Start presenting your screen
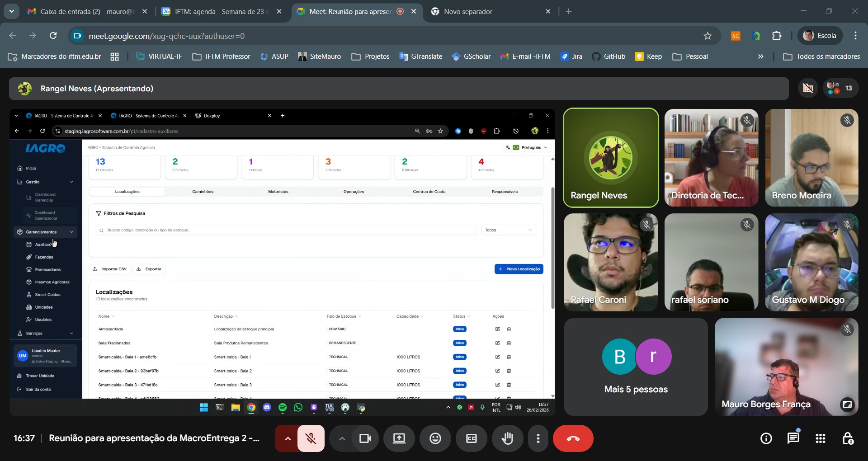The width and height of the screenshot is (868, 461). [x=399, y=438]
